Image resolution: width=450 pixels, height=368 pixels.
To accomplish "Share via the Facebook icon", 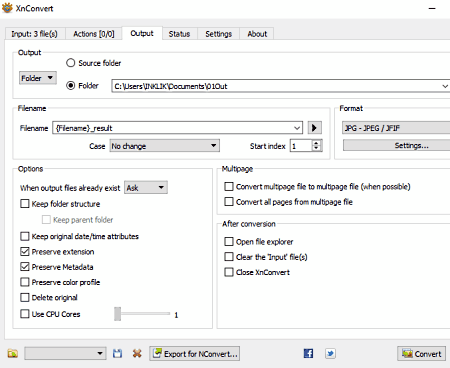I will point(308,354).
